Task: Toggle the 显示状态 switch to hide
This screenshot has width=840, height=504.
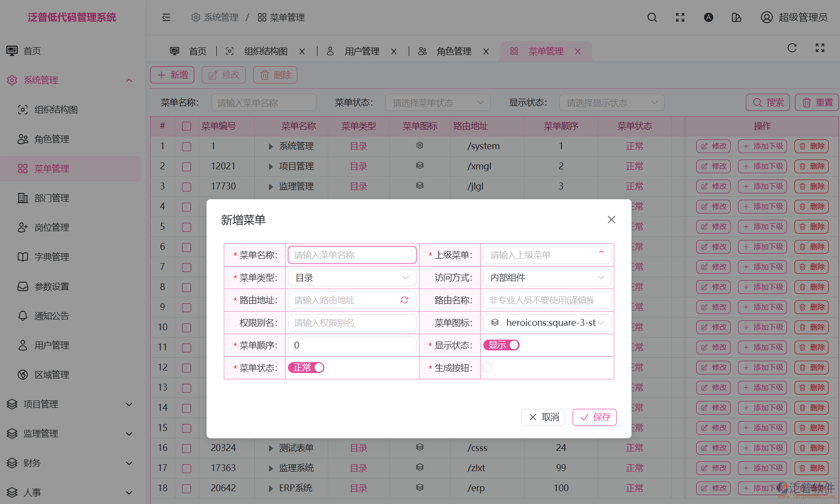Action: pyautogui.click(x=501, y=345)
